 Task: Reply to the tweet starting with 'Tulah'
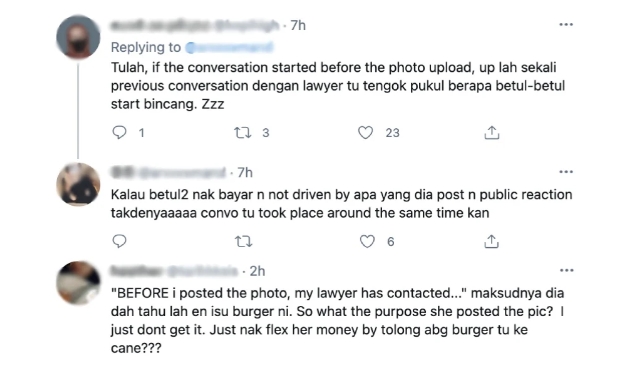pos(119,133)
